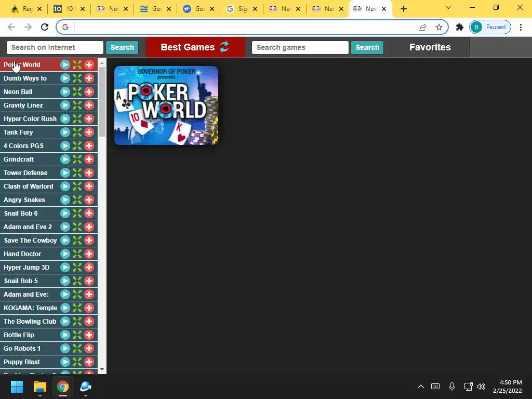Open Adam and Eve: in fullscreen

77,294
